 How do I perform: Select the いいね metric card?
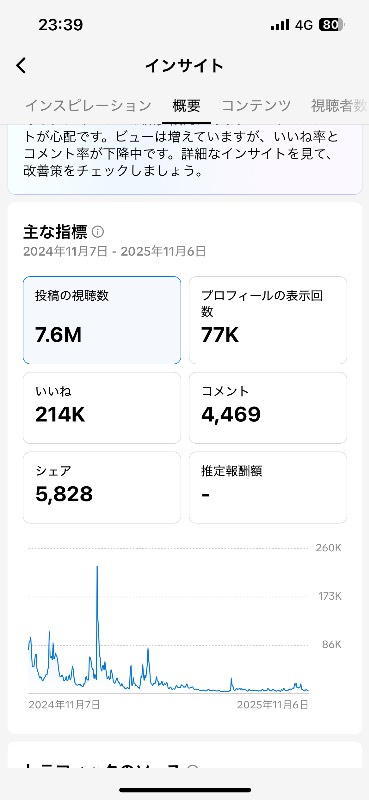click(x=102, y=408)
